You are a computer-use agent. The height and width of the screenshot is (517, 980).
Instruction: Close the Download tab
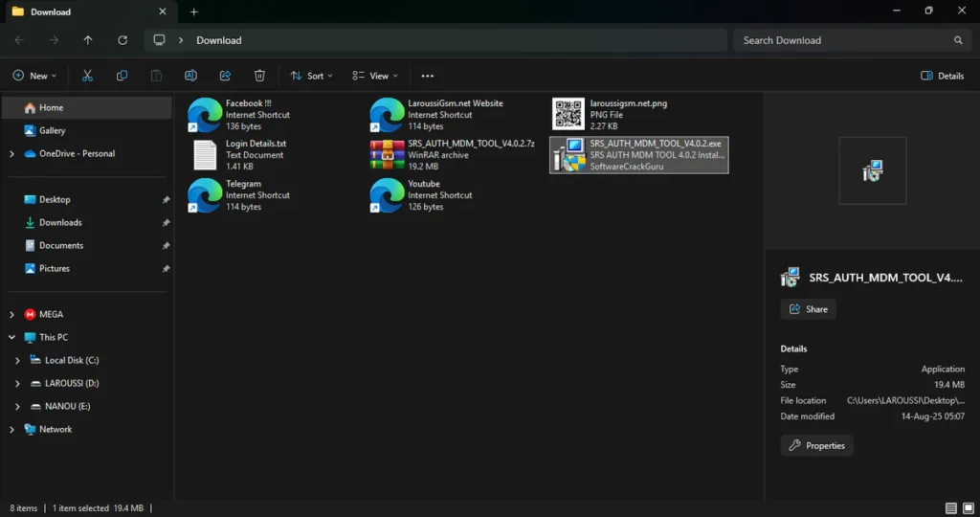tap(163, 11)
